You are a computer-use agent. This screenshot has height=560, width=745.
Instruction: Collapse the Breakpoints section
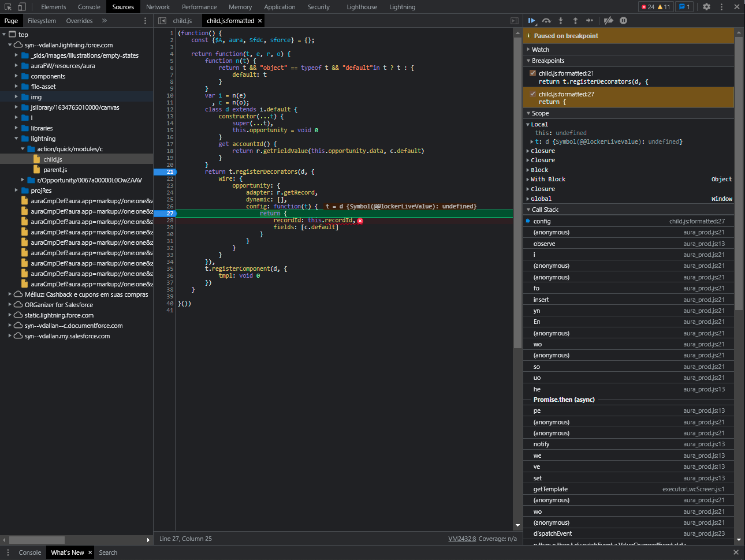tap(628, 61)
